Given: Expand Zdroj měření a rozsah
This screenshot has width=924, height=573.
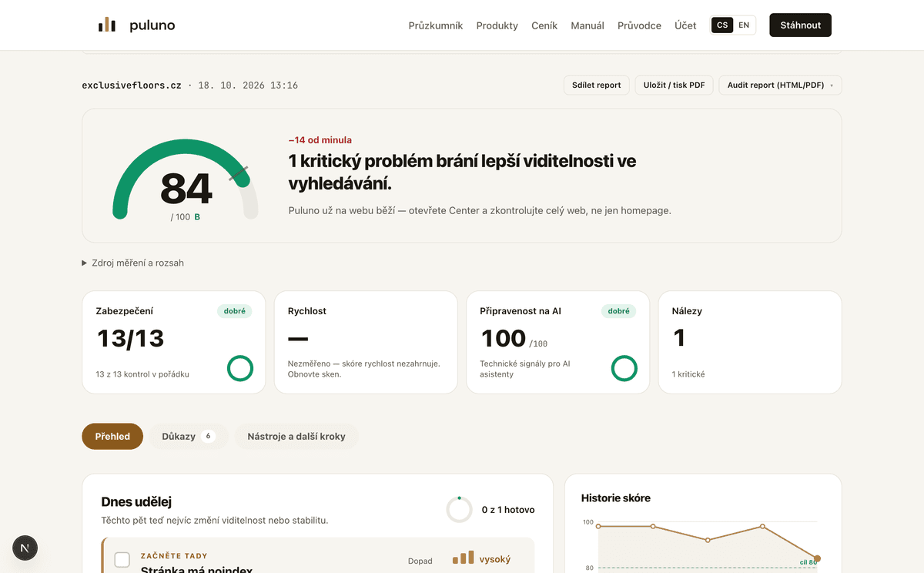Looking at the screenshot, I should [x=133, y=263].
